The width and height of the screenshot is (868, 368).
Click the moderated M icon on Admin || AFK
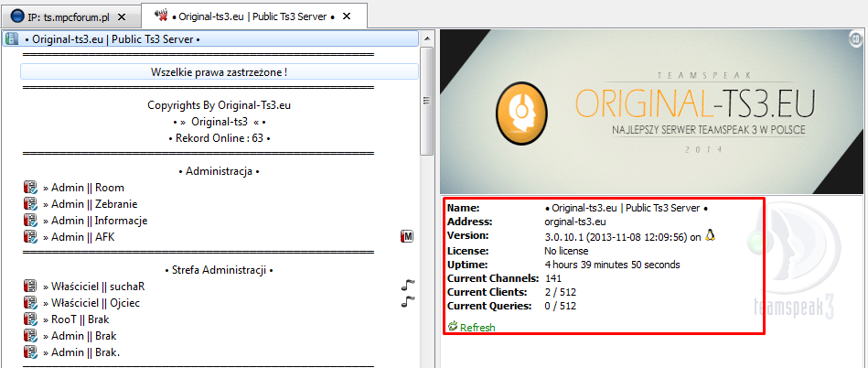coord(407,237)
